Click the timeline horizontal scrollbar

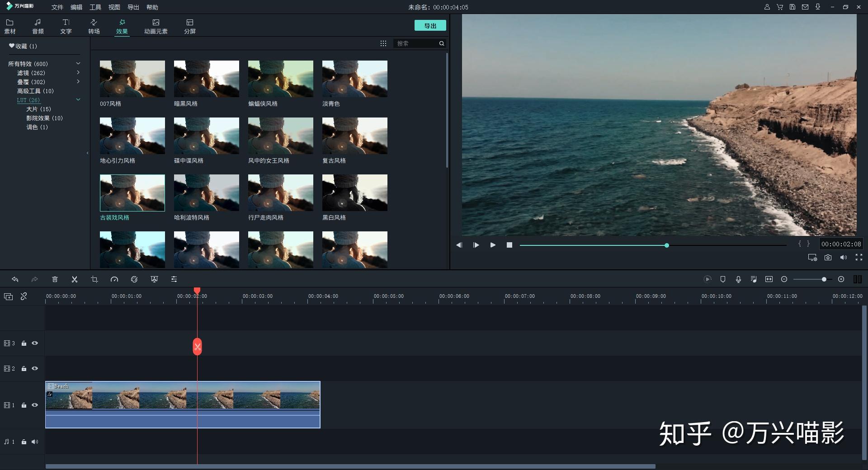click(x=350, y=466)
